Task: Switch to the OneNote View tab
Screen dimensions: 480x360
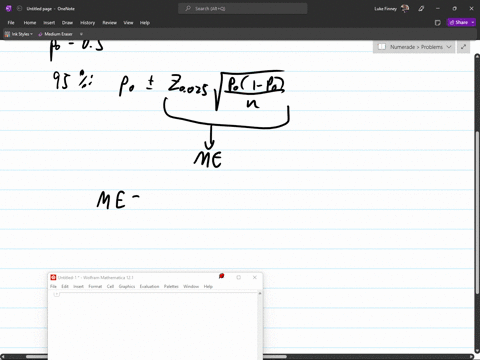Action: coord(128,23)
